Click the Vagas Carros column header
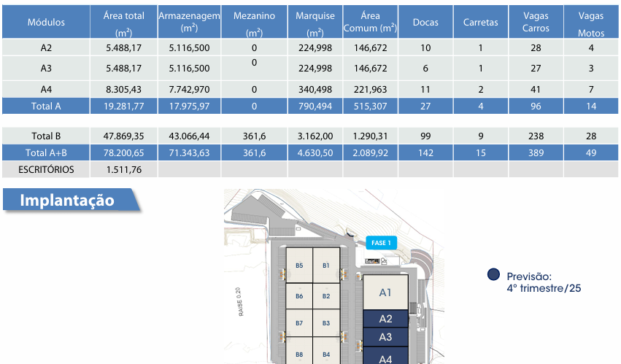 point(536,22)
